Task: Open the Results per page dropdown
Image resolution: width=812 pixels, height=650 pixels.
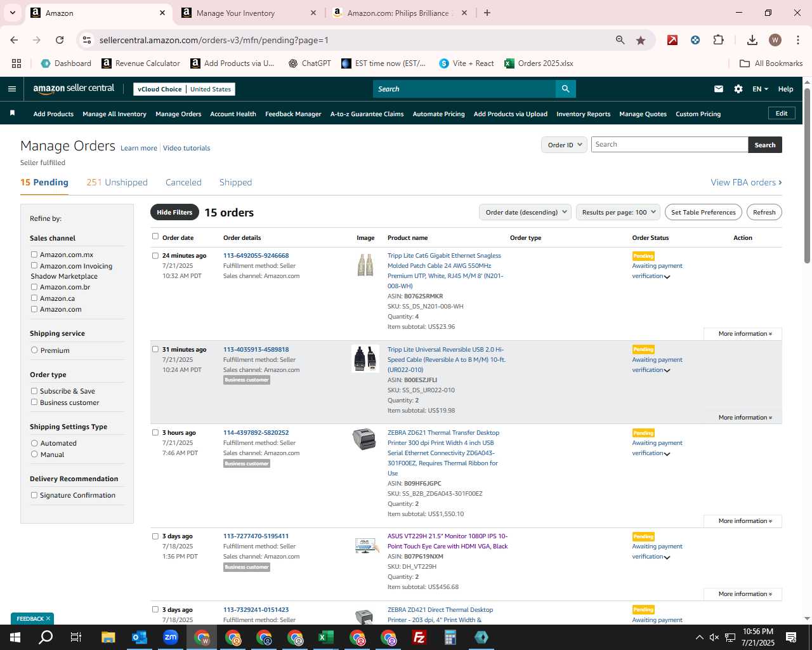Action: pyautogui.click(x=619, y=212)
